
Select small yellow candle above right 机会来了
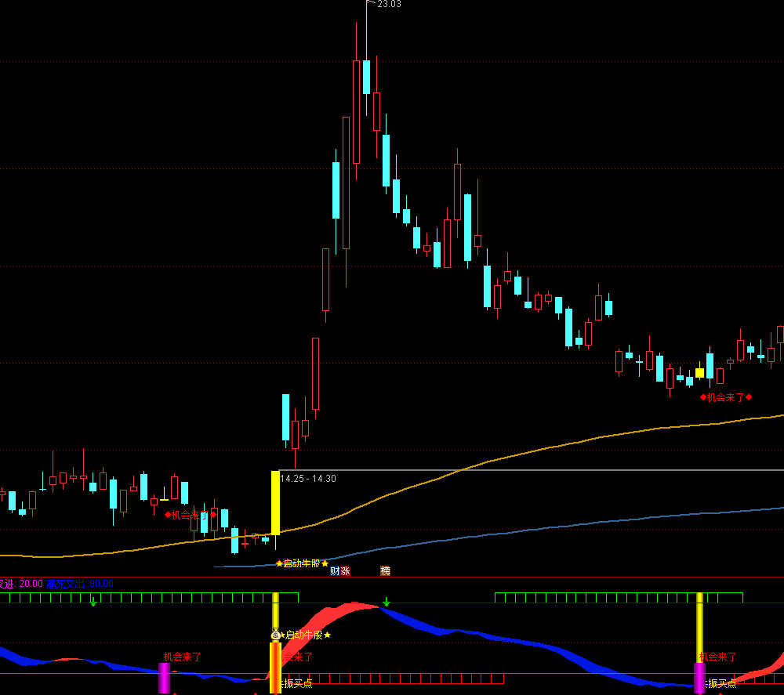pyautogui.click(x=699, y=373)
